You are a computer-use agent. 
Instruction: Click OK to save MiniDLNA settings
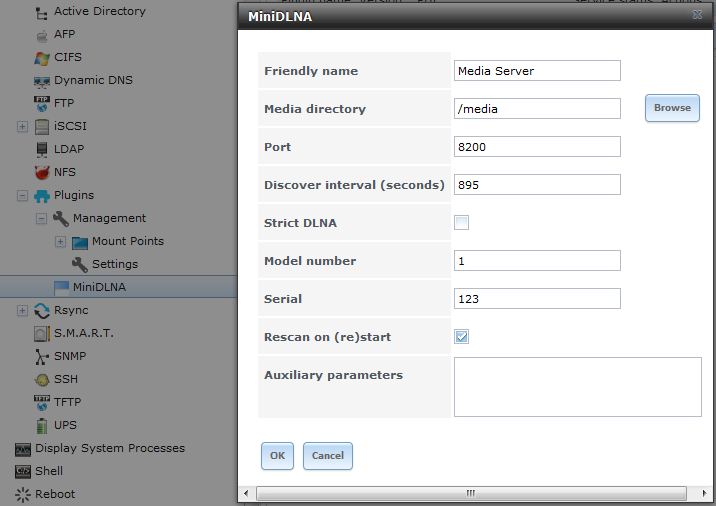[x=277, y=456]
